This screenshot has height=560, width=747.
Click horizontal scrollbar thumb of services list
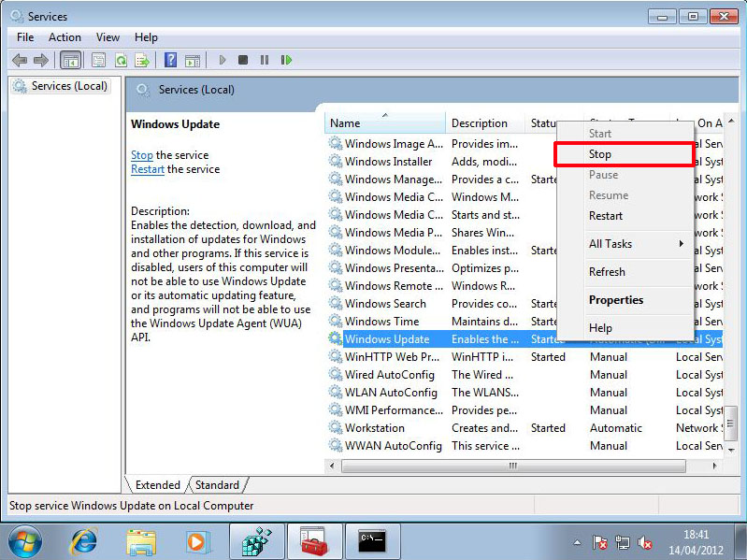pyautogui.click(x=513, y=466)
